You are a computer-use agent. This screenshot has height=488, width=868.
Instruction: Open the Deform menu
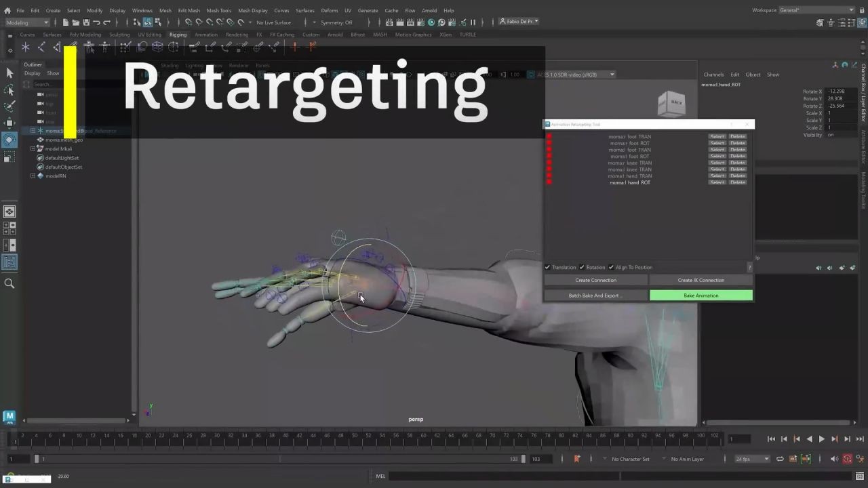click(329, 10)
